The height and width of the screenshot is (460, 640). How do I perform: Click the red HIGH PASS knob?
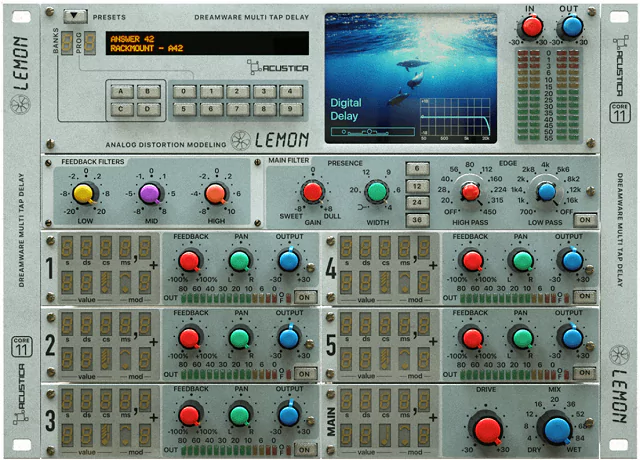[471, 192]
